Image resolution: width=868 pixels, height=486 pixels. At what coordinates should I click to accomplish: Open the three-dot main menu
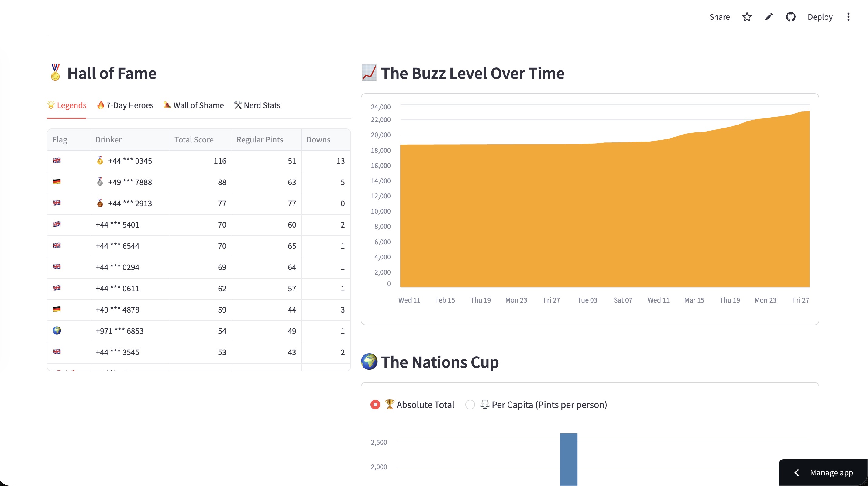849,17
